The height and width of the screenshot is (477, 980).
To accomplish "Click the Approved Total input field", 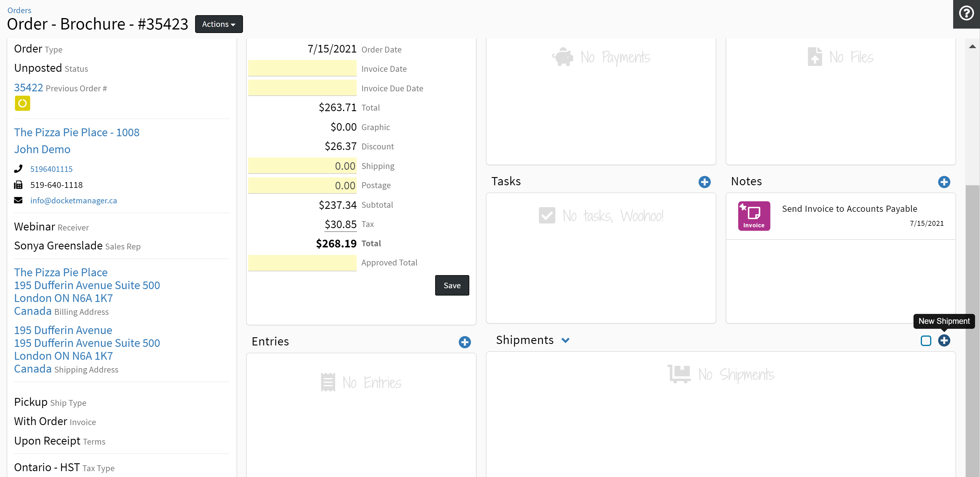I will 302,263.
